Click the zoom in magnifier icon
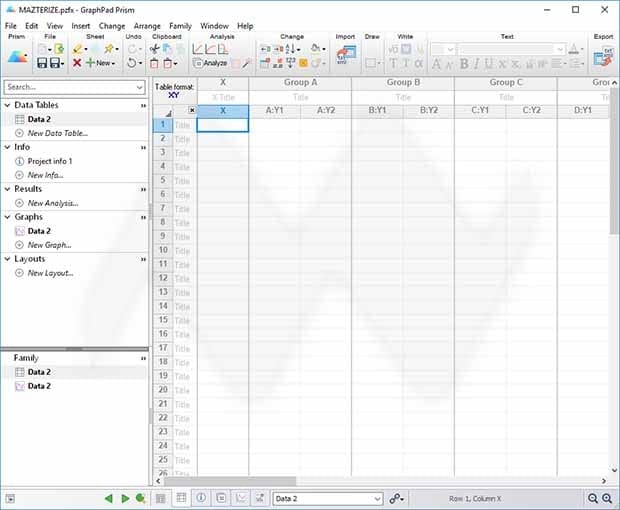 607,499
